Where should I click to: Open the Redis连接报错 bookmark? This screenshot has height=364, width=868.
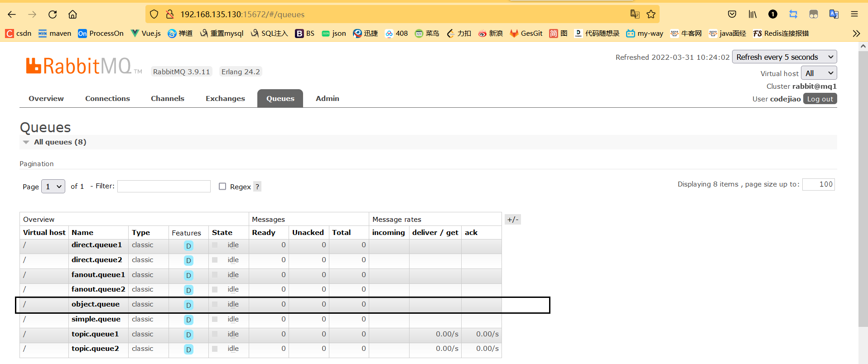coord(781,34)
